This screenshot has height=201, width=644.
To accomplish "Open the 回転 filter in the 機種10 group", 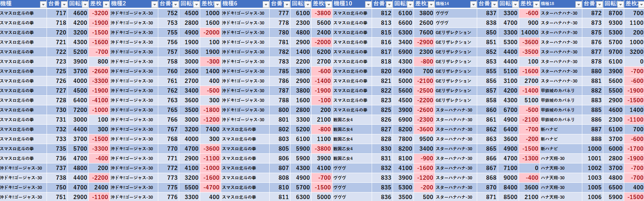I will pos(410,4).
